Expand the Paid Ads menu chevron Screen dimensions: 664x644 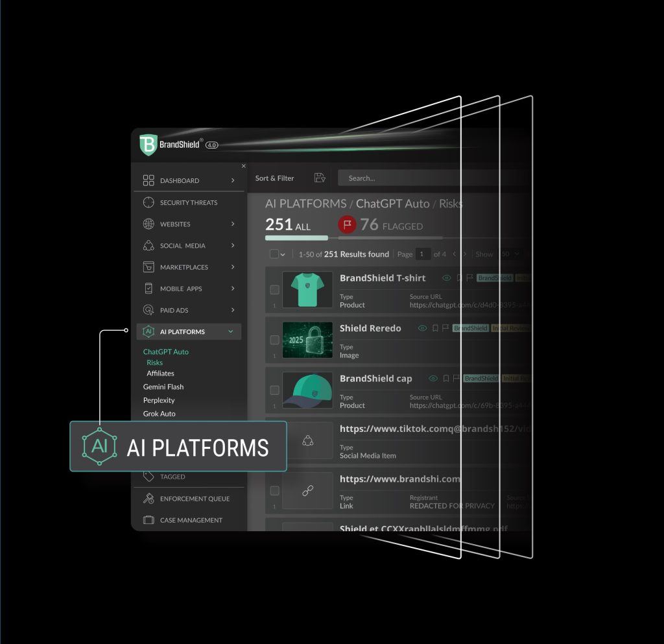pyautogui.click(x=233, y=310)
